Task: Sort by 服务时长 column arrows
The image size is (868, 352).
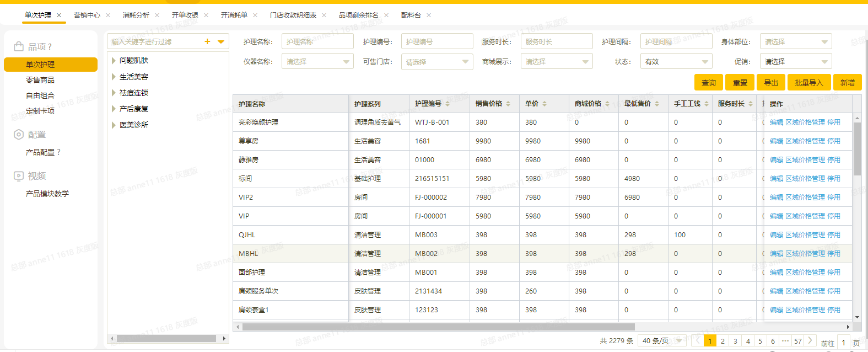Action: [x=751, y=104]
